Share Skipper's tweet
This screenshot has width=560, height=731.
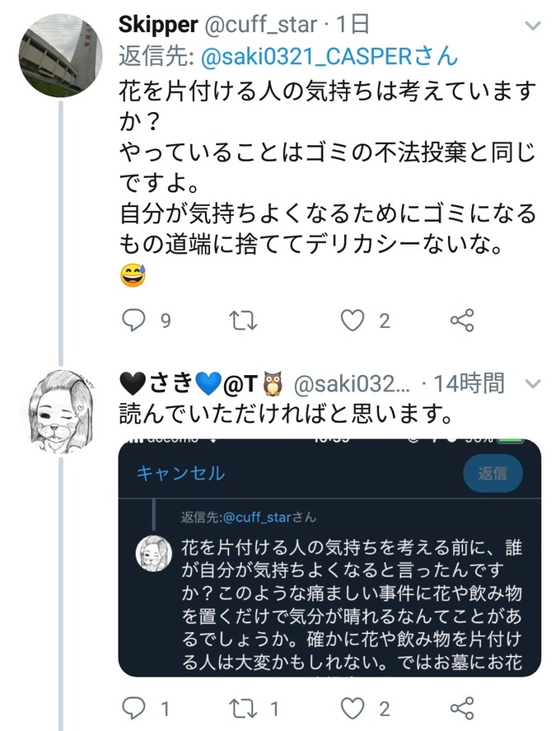(462, 321)
